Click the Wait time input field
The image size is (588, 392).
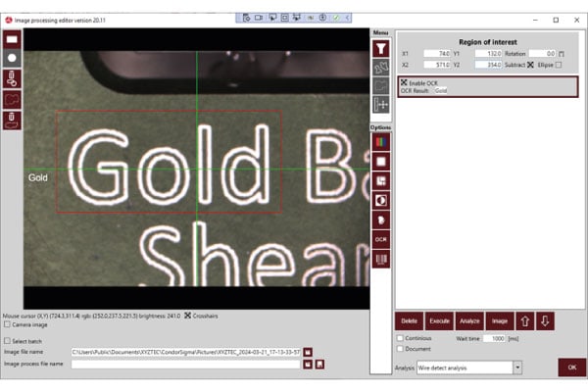coord(492,337)
